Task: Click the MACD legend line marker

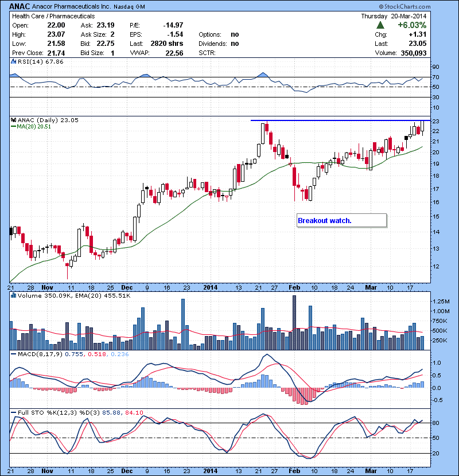Action: [13, 354]
